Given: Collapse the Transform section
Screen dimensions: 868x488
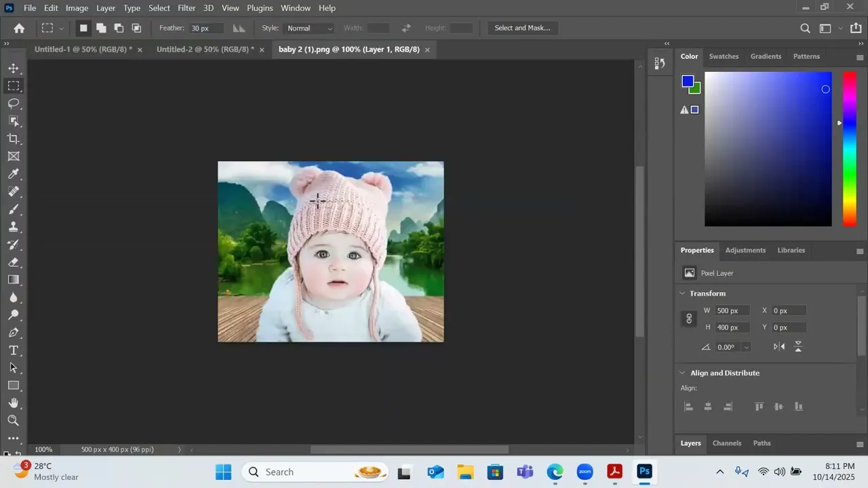Looking at the screenshot, I should [682, 293].
